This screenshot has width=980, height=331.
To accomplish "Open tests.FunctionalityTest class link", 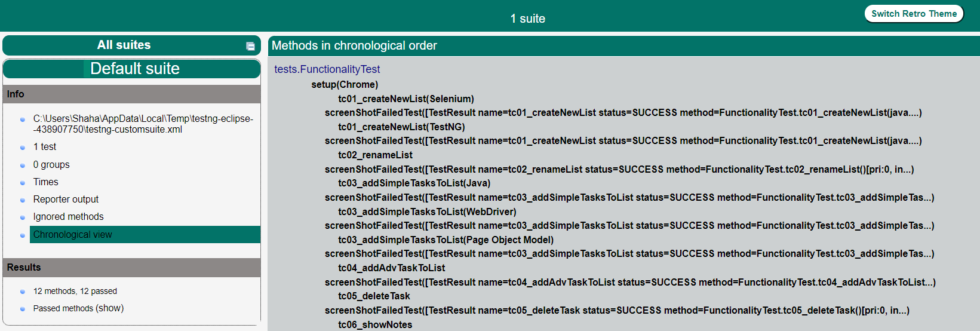I will click(327, 69).
